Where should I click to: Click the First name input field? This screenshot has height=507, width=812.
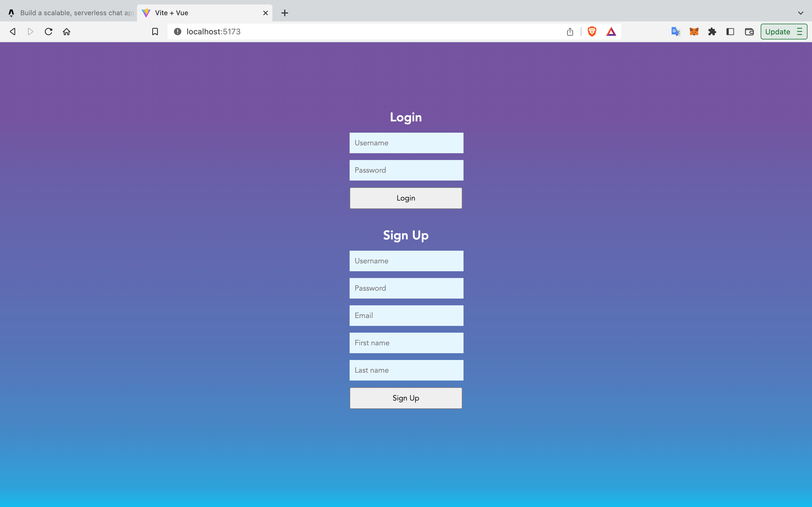click(x=406, y=343)
